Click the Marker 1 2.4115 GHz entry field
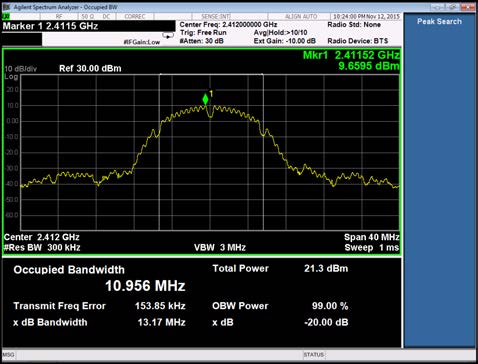 [x=89, y=26]
